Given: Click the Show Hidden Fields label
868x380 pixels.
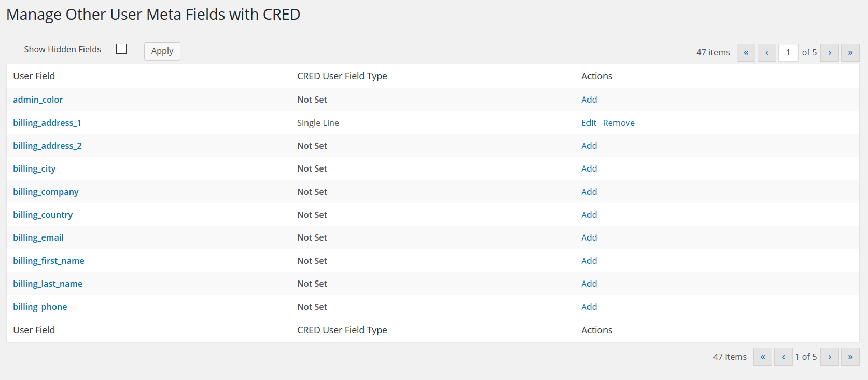Looking at the screenshot, I should 62,49.
